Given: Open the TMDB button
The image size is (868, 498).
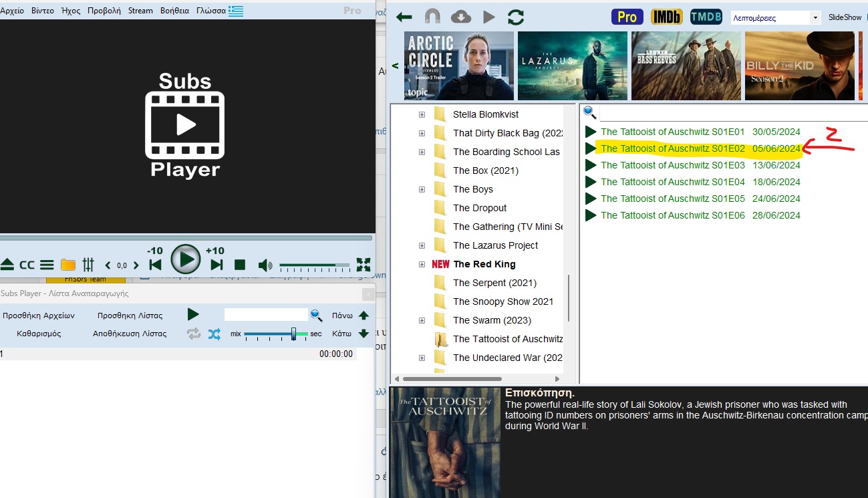Looking at the screenshot, I should click(706, 17).
